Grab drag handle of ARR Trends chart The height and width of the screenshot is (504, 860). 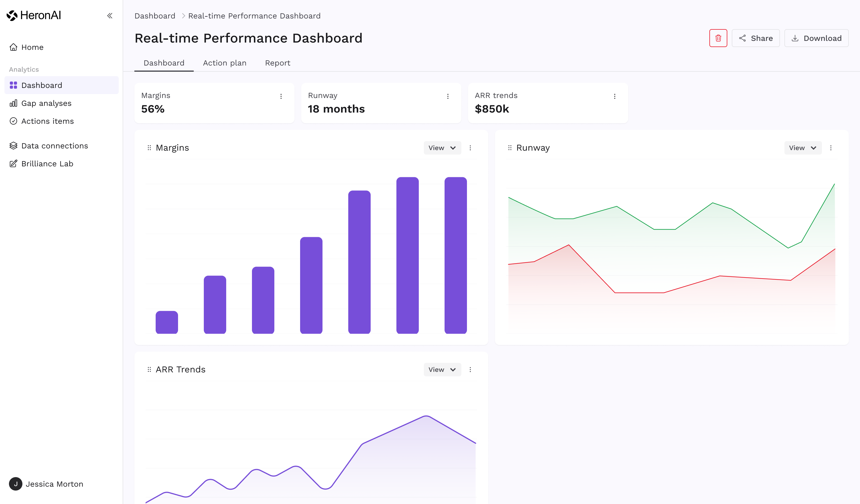pyautogui.click(x=149, y=370)
